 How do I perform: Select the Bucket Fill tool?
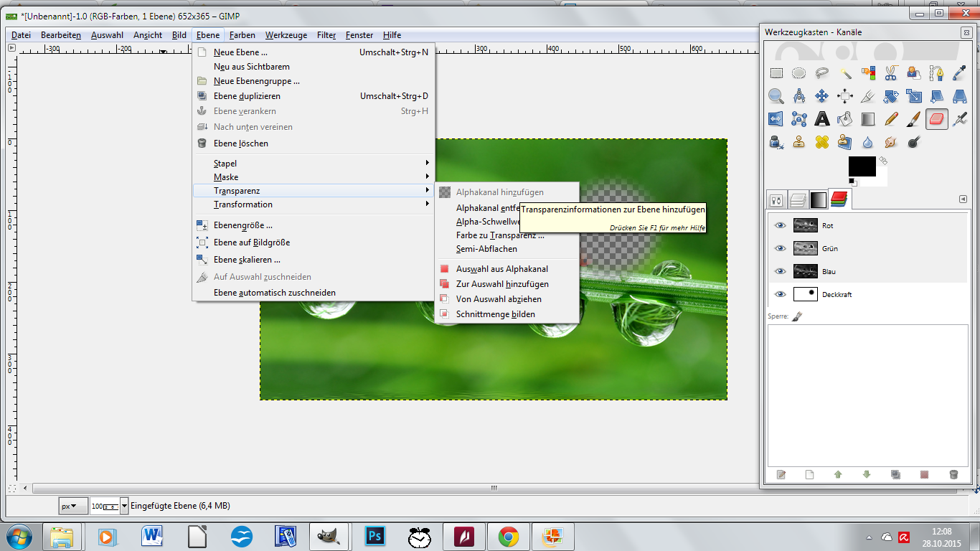coord(845,119)
